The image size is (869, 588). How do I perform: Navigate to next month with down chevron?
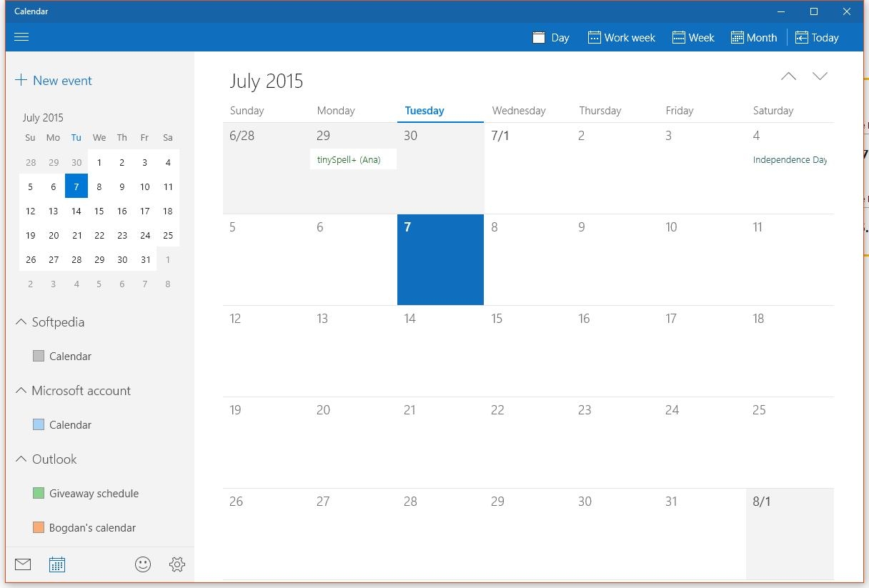pyautogui.click(x=820, y=76)
